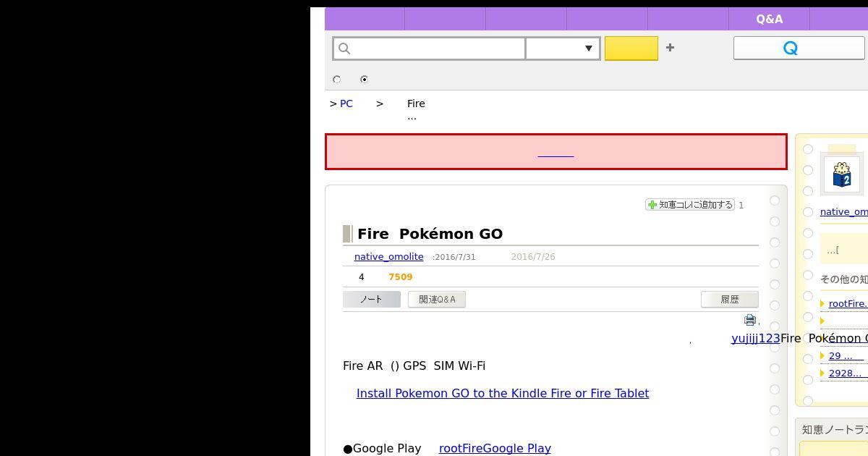This screenshot has width=868, height=456.
Task: Select the second, checked search radio button
Action: 364,79
